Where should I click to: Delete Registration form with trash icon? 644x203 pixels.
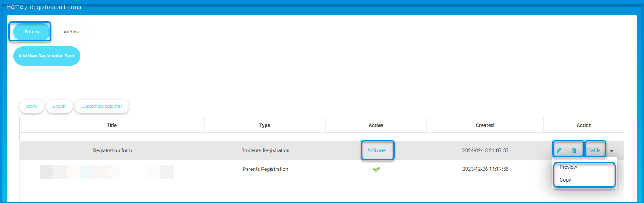coord(574,150)
